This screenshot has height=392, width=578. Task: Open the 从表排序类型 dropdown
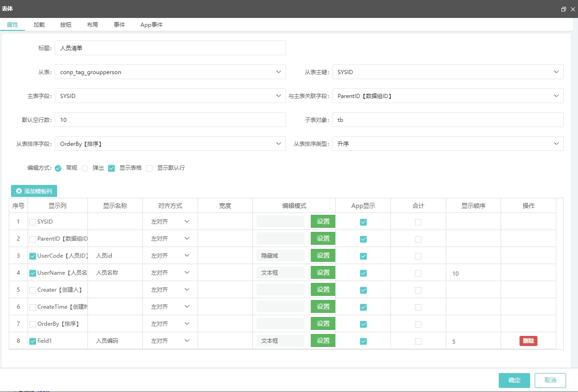(448, 144)
